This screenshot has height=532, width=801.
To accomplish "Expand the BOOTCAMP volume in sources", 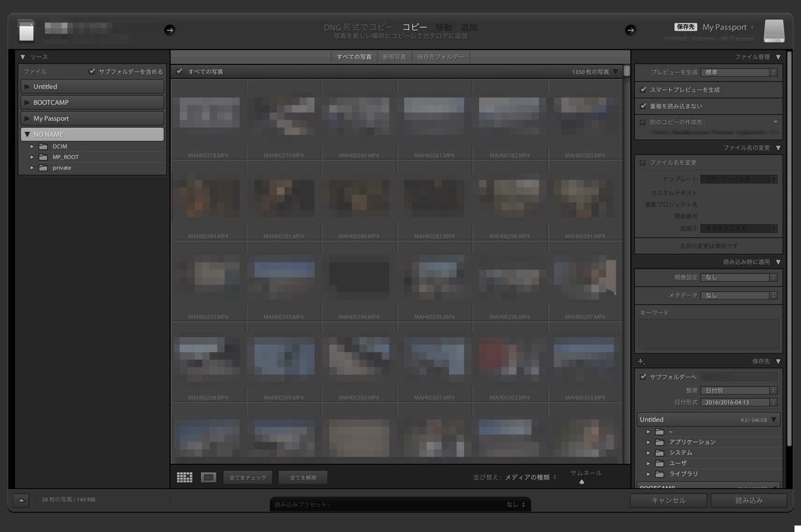I will (27, 102).
